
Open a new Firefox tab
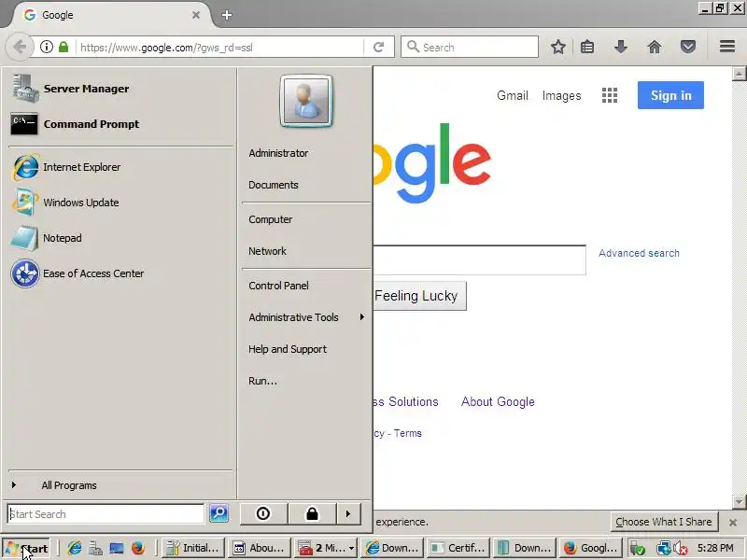(227, 15)
